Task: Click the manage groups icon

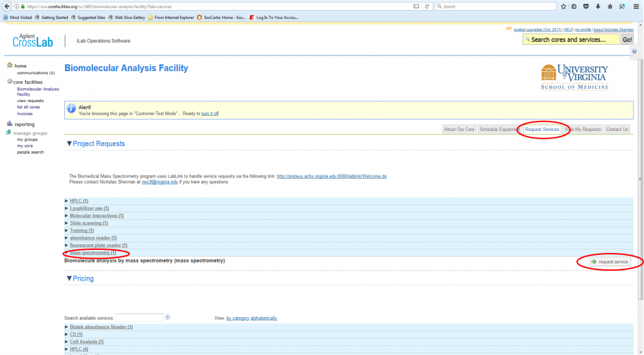Action: point(9,132)
